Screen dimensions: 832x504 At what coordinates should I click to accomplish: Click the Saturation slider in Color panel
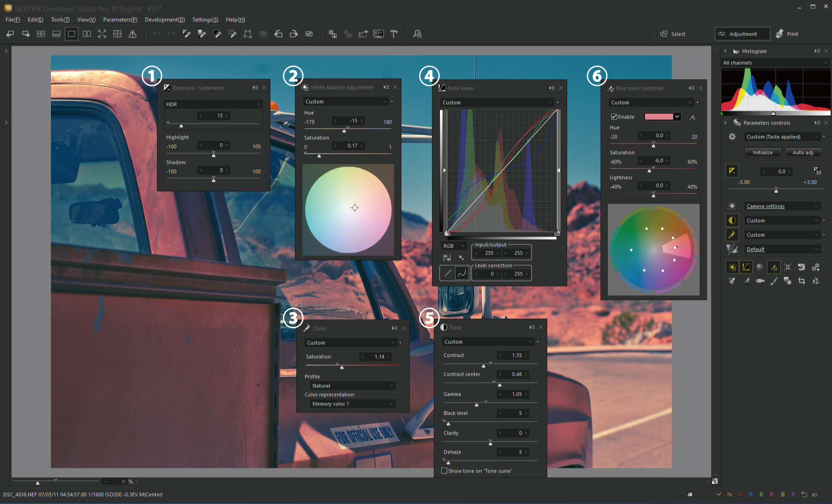coord(352,366)
